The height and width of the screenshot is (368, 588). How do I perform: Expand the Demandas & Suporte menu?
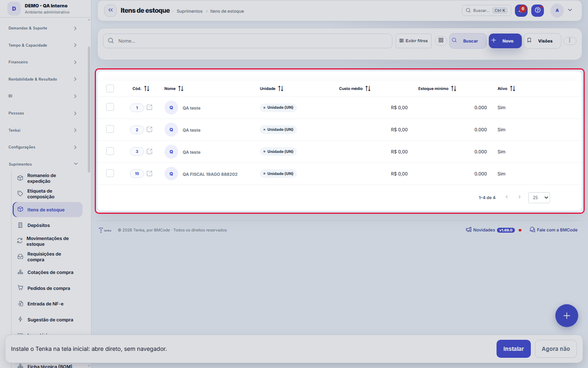click(43, 28)
